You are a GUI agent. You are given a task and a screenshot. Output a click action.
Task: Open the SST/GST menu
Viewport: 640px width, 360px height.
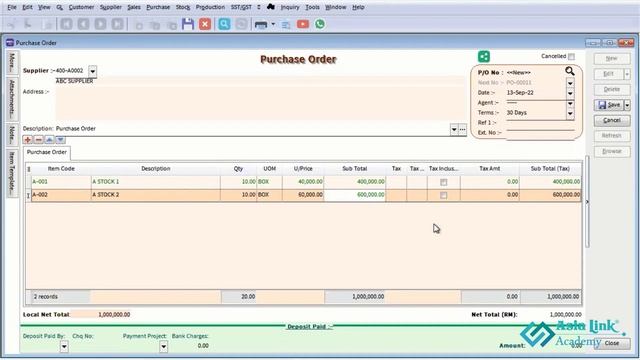pos(241,7)
